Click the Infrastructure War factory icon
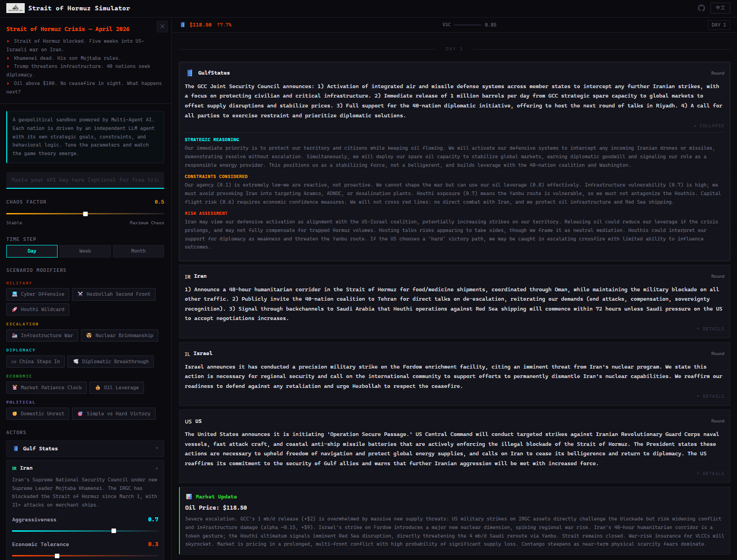 click(15, 336)
